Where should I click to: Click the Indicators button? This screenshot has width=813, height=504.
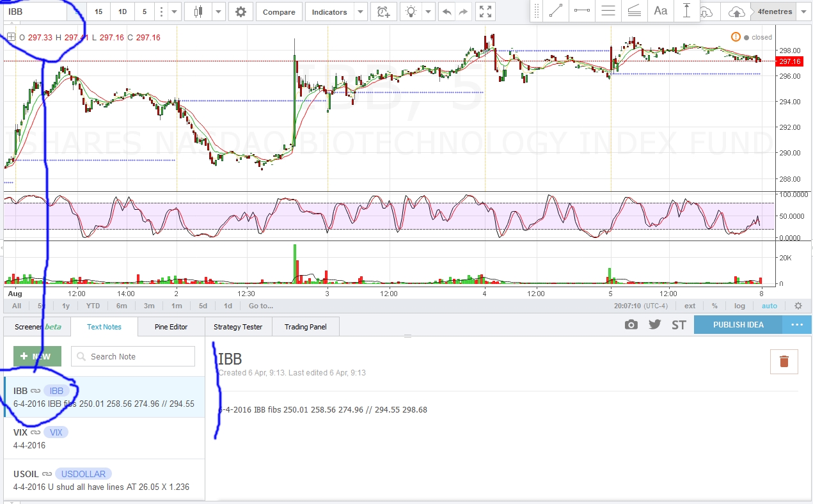coord(329,12)
